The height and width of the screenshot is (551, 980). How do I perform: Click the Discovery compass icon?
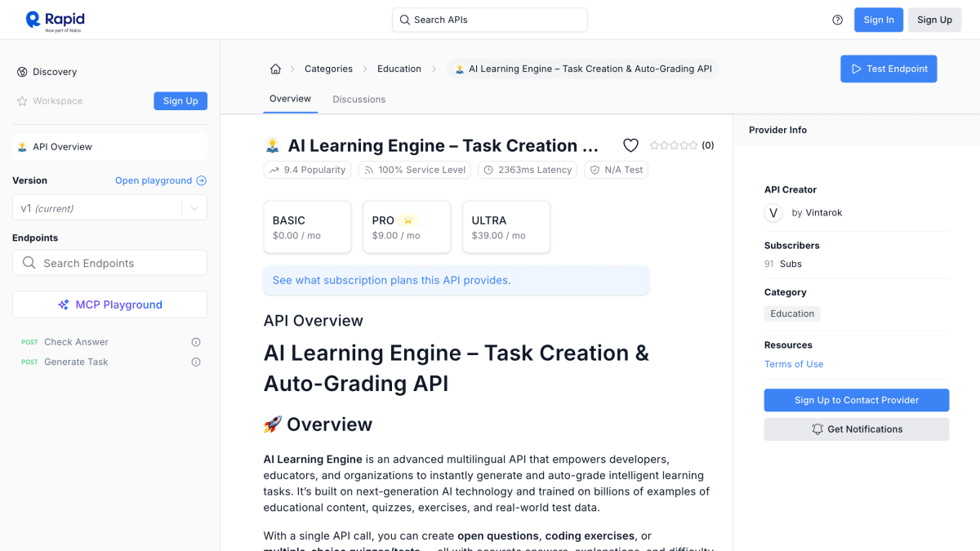pyautogui.click(x=22, y=72)
